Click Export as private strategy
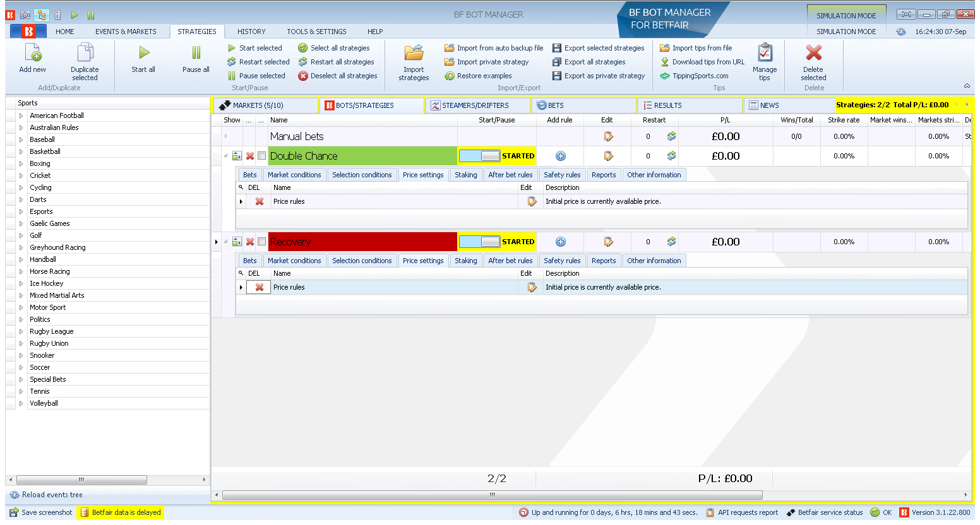The height and width of the screenshot is (525, 980). click(x=599, y=76)
